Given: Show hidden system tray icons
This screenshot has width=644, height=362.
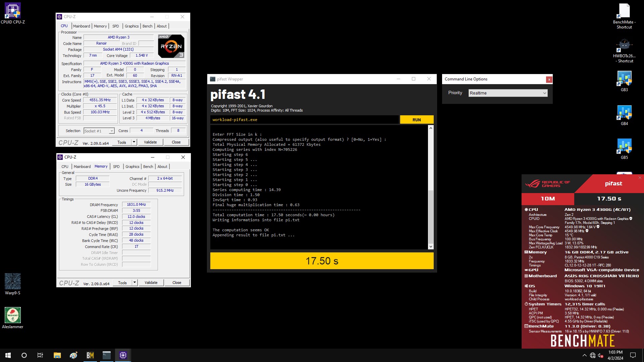Looking at the screenshot, I should click(x=585, y=355).
